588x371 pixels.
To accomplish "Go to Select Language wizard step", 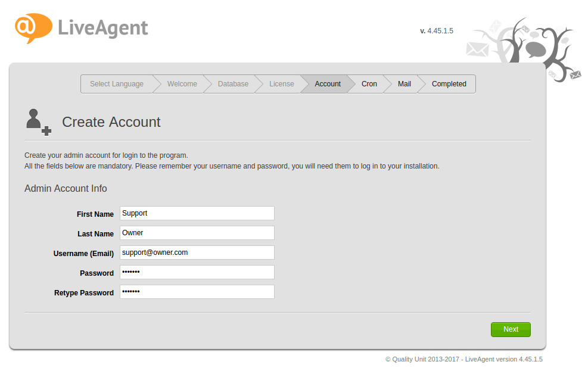I will tap(117, 84).
